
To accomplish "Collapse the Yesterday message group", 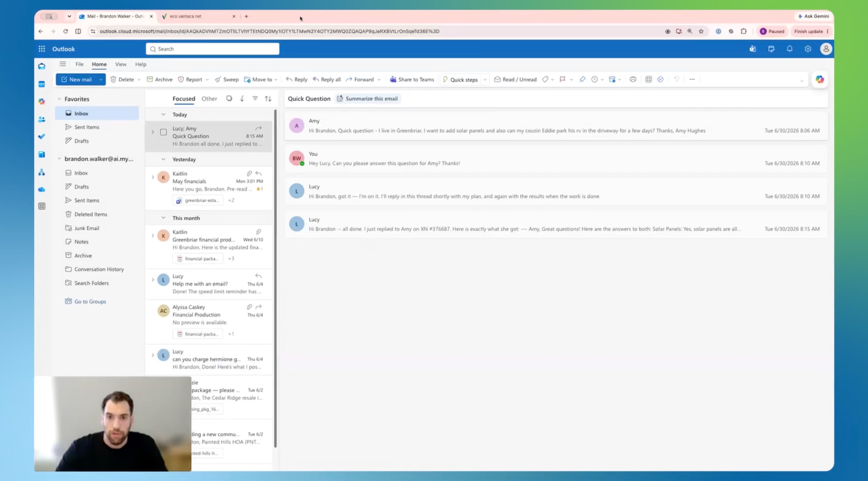I will pyautogui.click(x=164, y=159).
